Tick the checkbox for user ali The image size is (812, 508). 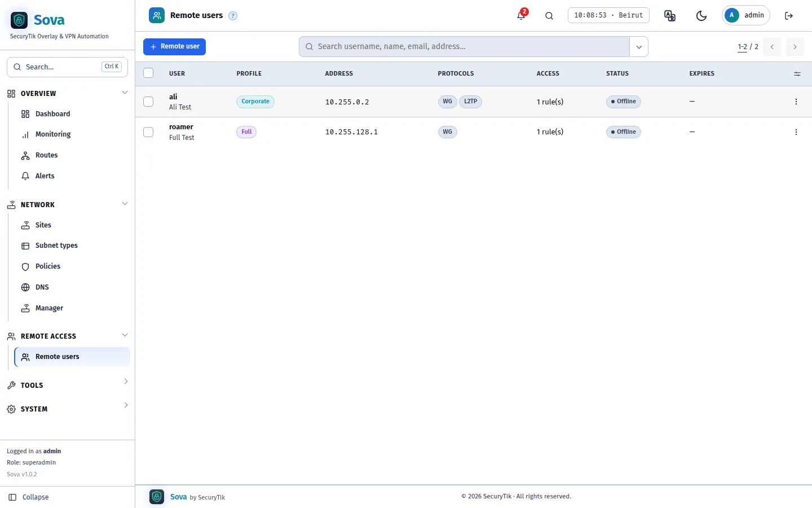(148, 102)
